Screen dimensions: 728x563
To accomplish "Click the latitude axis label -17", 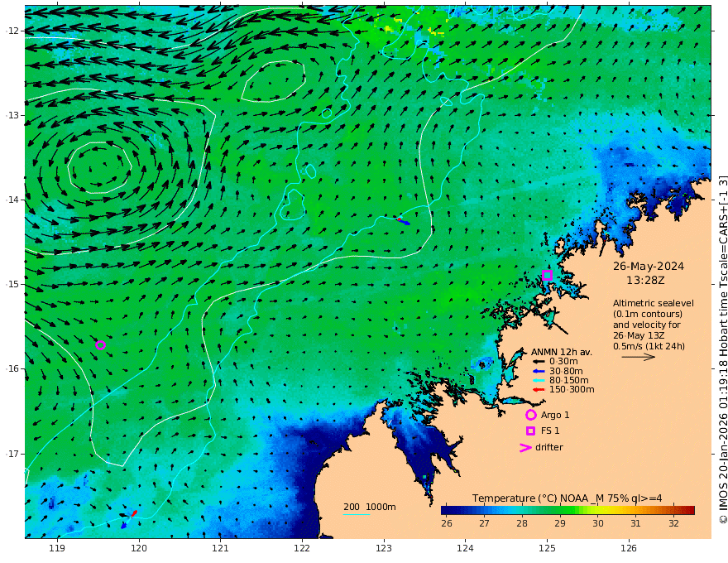I will pyautogui.click(x=12, y=454).
